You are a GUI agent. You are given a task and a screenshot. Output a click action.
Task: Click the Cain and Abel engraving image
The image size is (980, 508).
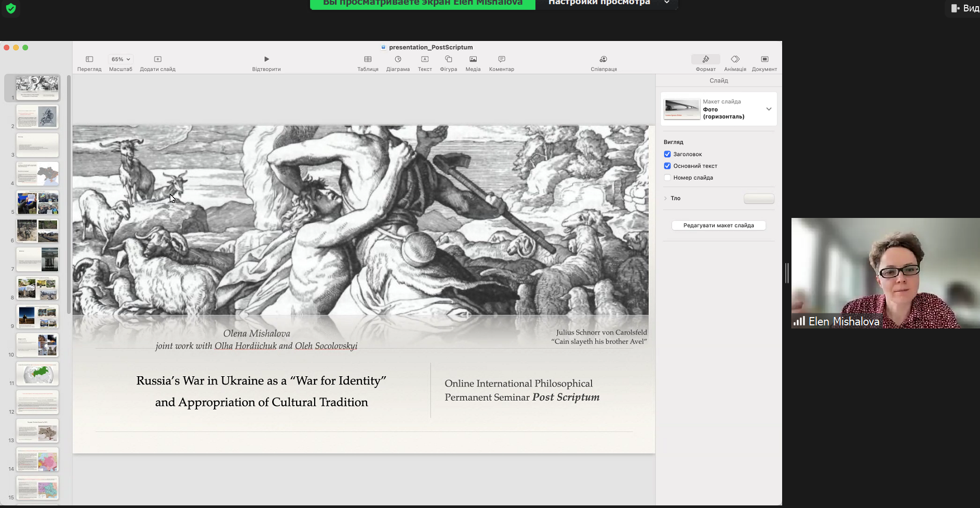coord(360,220)
